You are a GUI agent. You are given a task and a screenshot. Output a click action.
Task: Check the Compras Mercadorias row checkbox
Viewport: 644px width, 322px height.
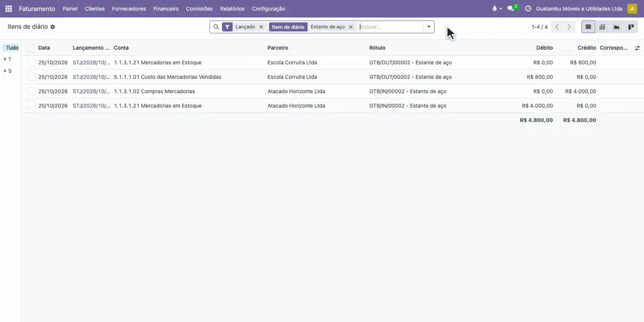(31, 91)
